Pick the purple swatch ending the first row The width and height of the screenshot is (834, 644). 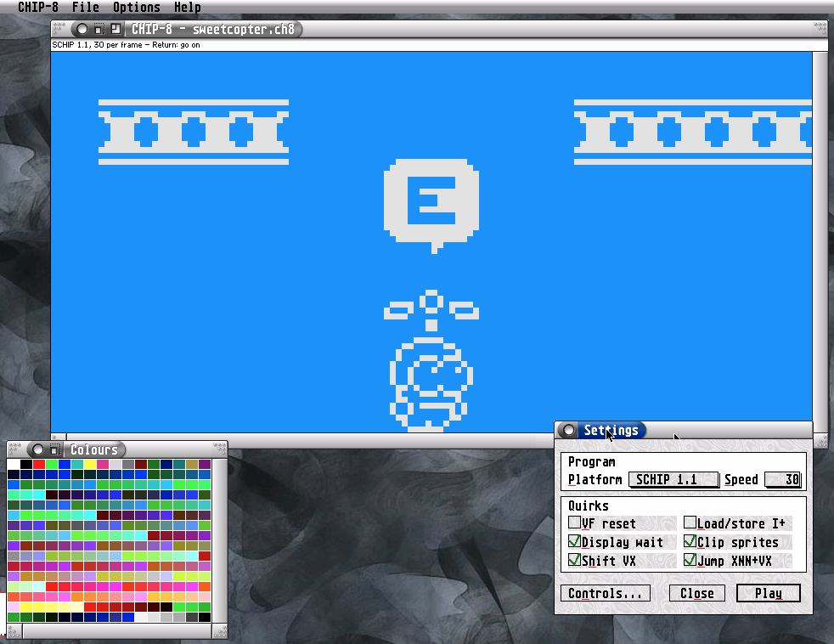pos(205,465)
